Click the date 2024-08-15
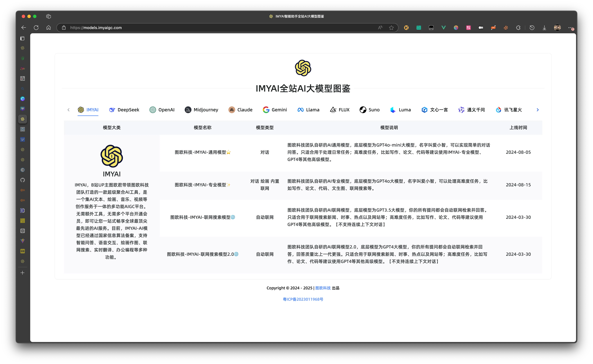Screen dimensions: 593x364 [518, 185]
